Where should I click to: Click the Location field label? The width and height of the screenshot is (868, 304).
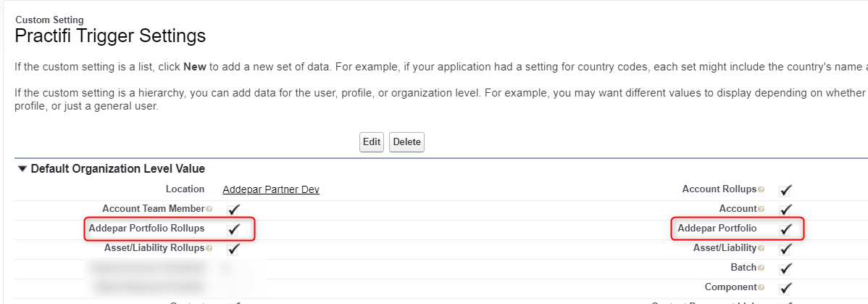185,189
